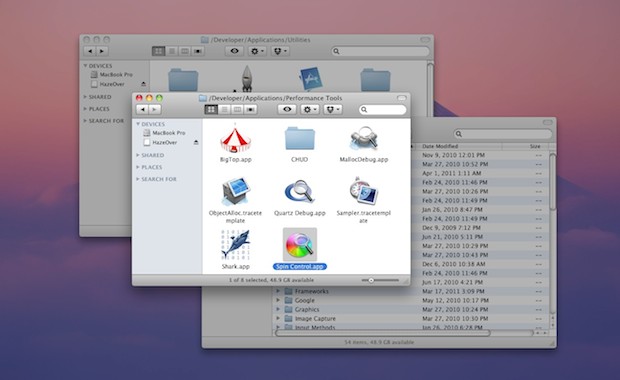The image size is (620, 380).
Task: Expand the Graphics folder row
Action: (x=278, y=309)
